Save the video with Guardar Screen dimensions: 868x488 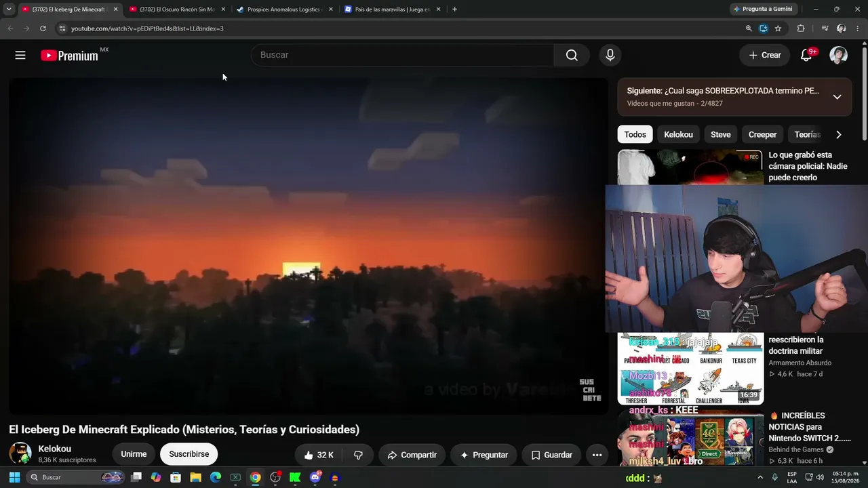pos(551,455)
